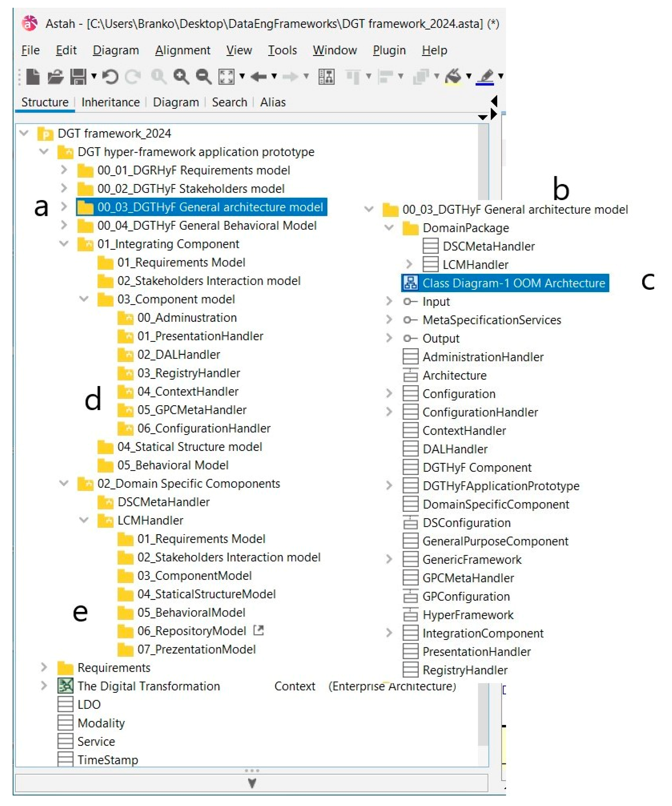Click the collapse panel left arrow
The image size is (672, 806).
(x=494, y=101)
